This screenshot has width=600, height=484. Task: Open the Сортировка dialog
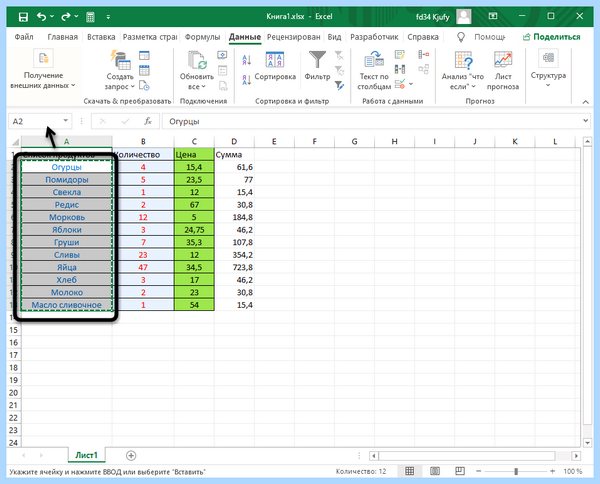pos(275,67)
